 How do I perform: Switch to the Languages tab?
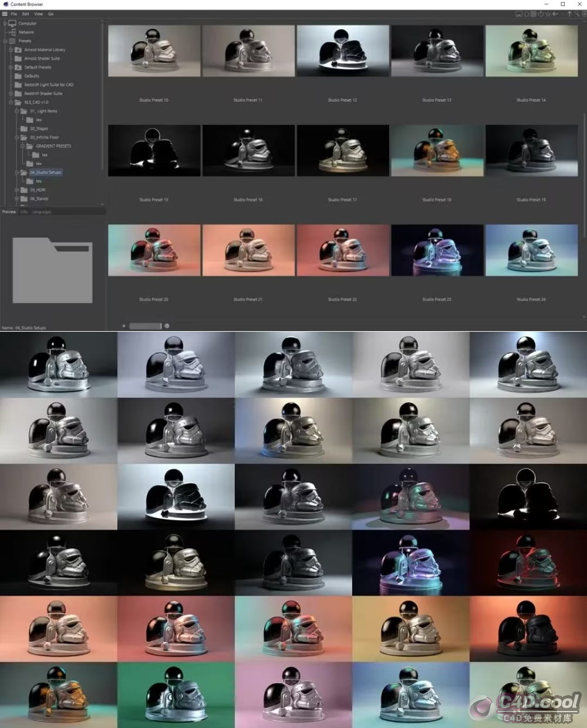pyautogui.click(x=42, y=212)
